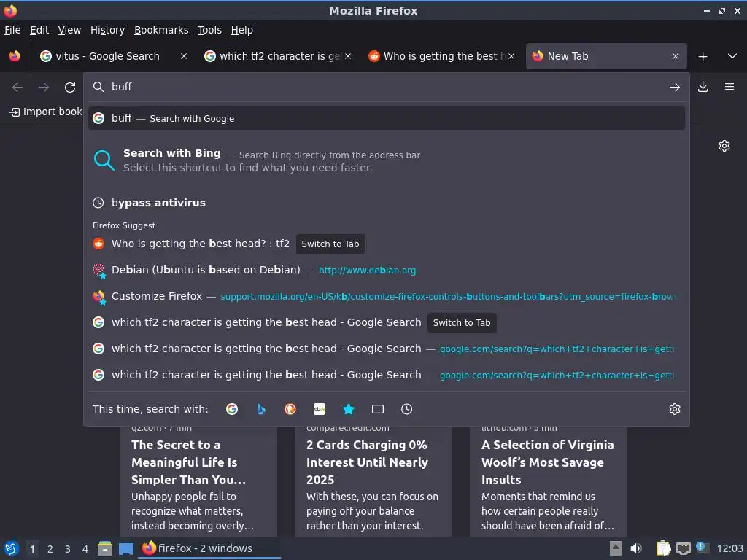Switch to 'which tf2 character' tab
Viewport: 747px width, 560px height.
276,56
